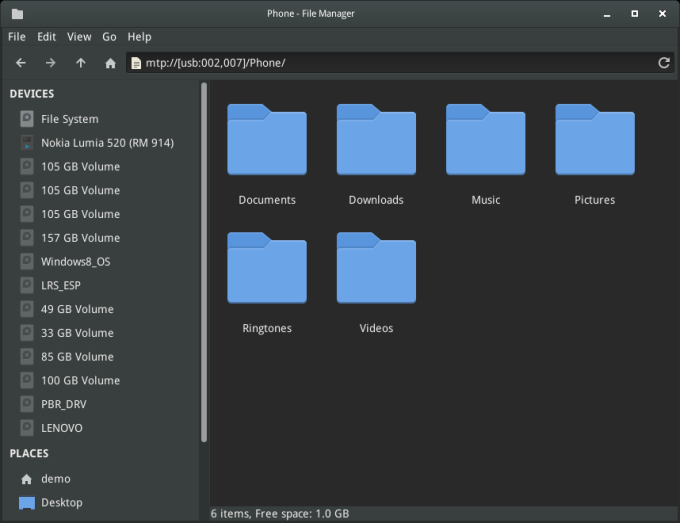The height and width of the screenshot is (523, 680).
Task: Click the Home icon in the toolbar
Action: pos(110,63)
